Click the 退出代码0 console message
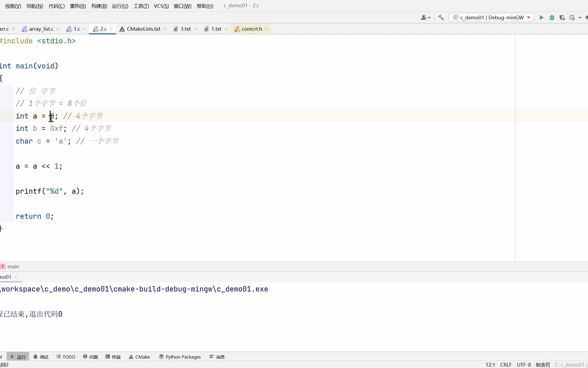The image size is (588, 368). tap(46, 314)
